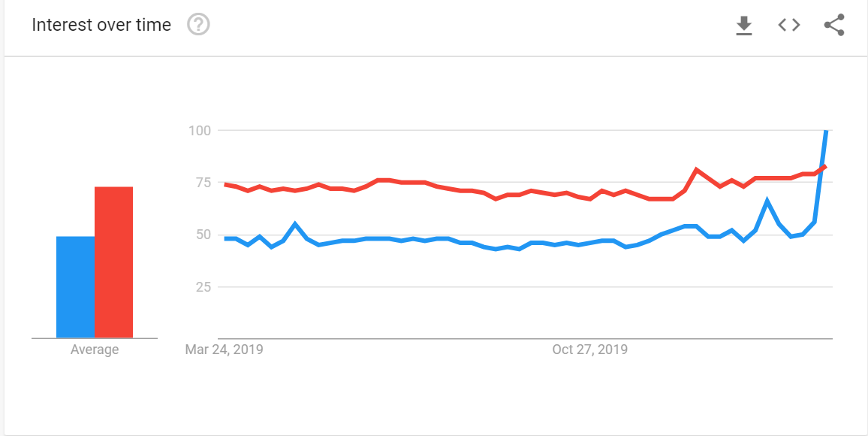Click the blue line's smaller spike near 66
This screenshot has height=436, width=868.
pos(767,201)
